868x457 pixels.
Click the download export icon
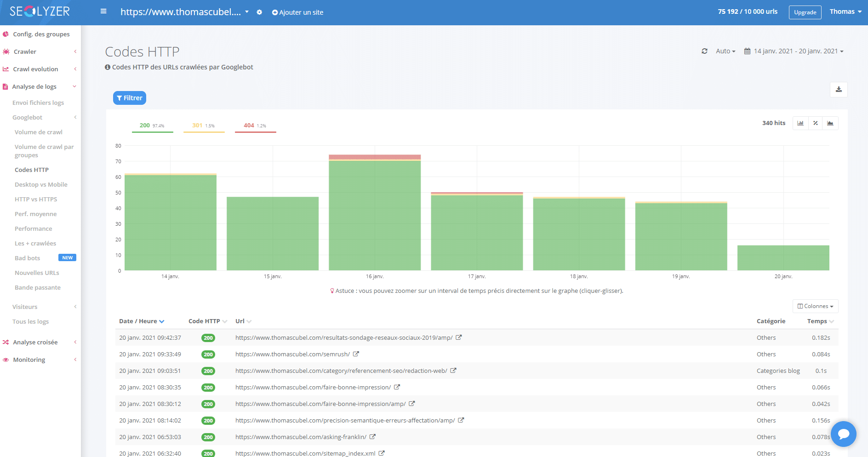[839, 90]
